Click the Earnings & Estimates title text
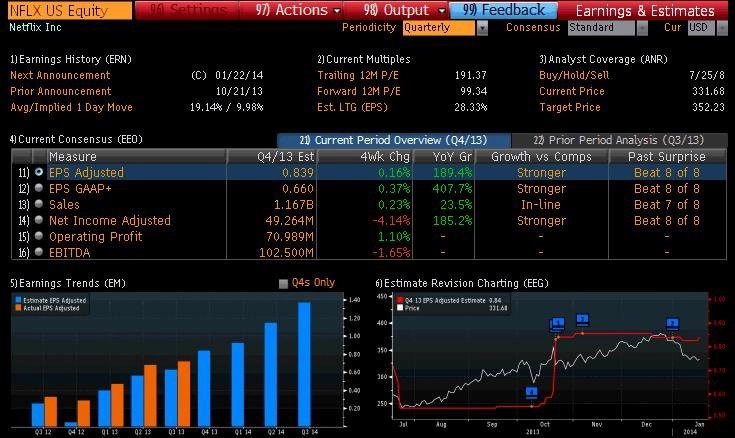Image resolution: width=735 pixels, height=438 pixels. click(x=645, y=10)
